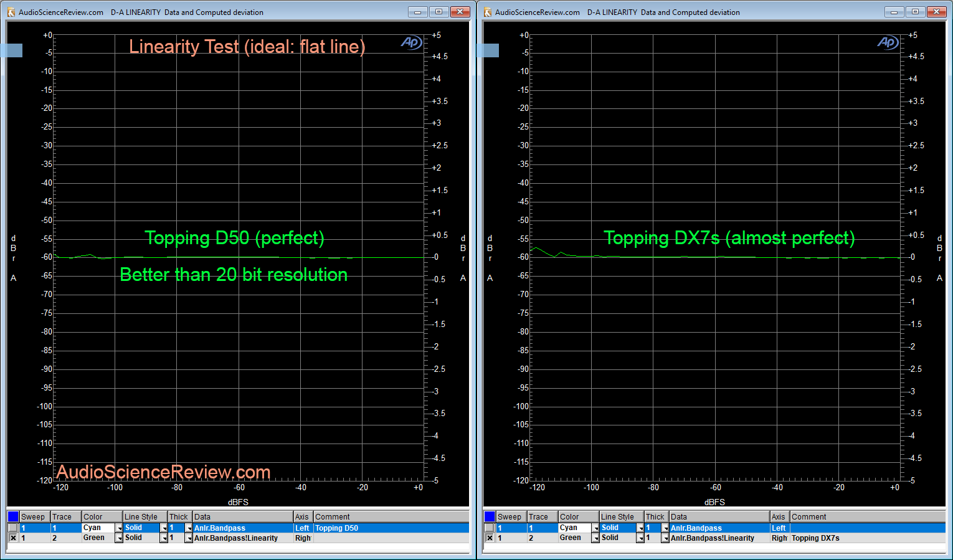Open Green row Thick dropdown in left window

pos(189,538)
